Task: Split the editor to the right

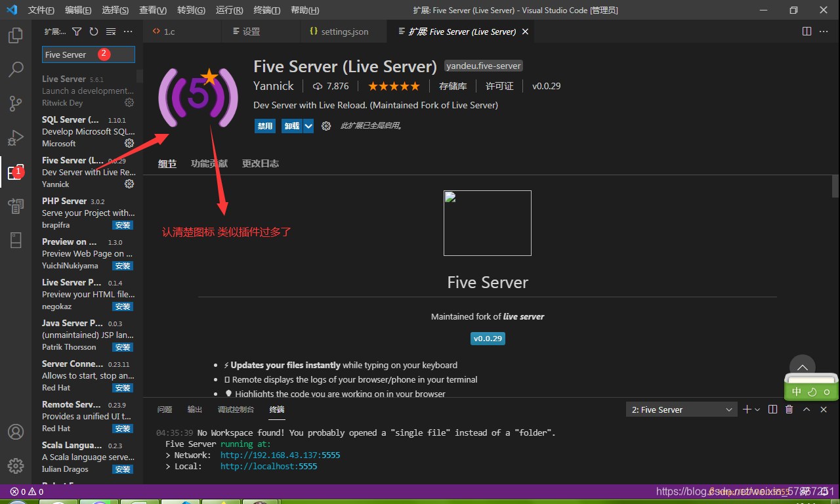Action: 807,31
